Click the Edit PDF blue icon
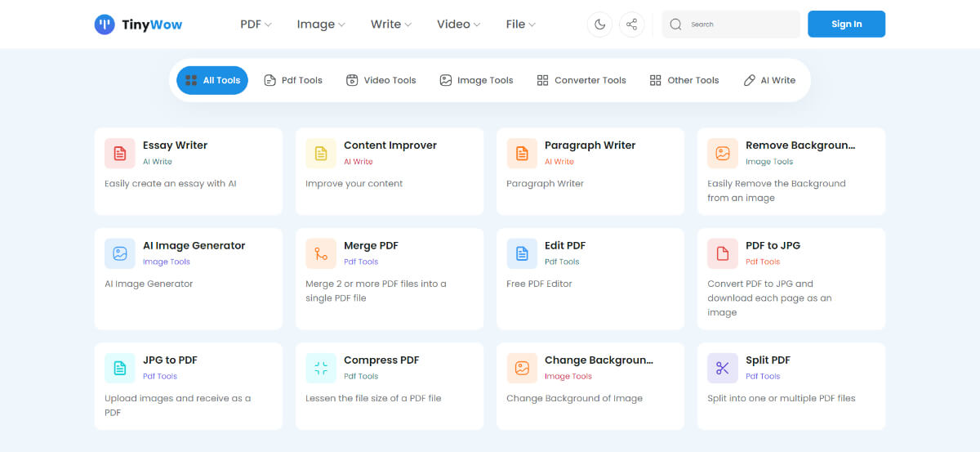980x452 pixels. [x=522, y=253]
